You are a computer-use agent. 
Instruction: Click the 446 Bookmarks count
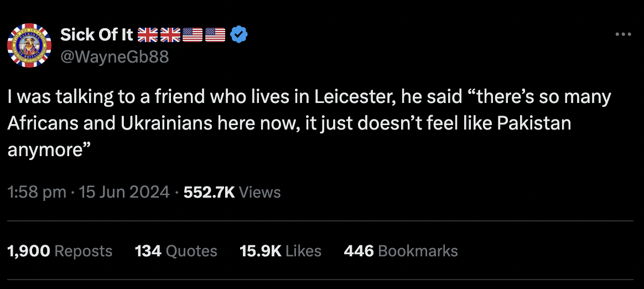point(401,251)
